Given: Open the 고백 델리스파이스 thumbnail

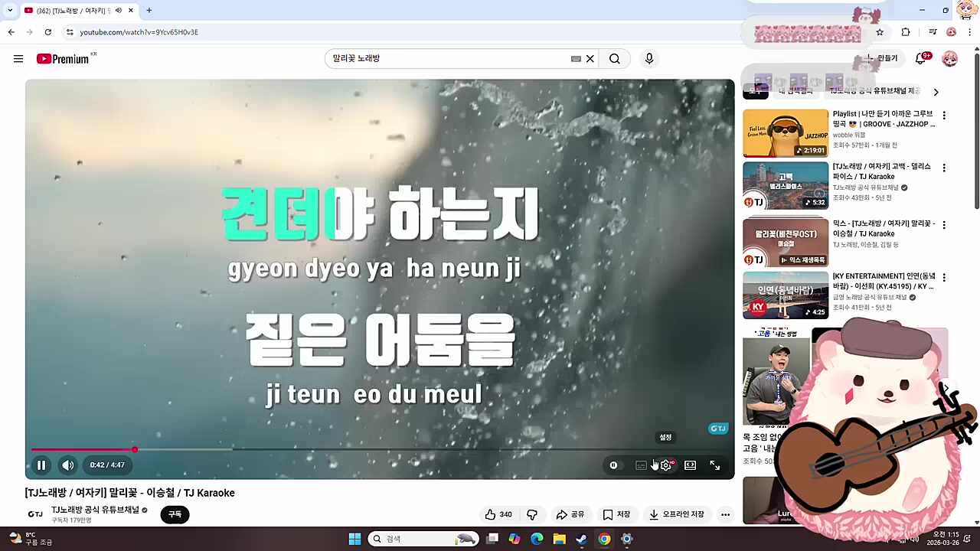Looking at the screenshot, I should point(786,185).
